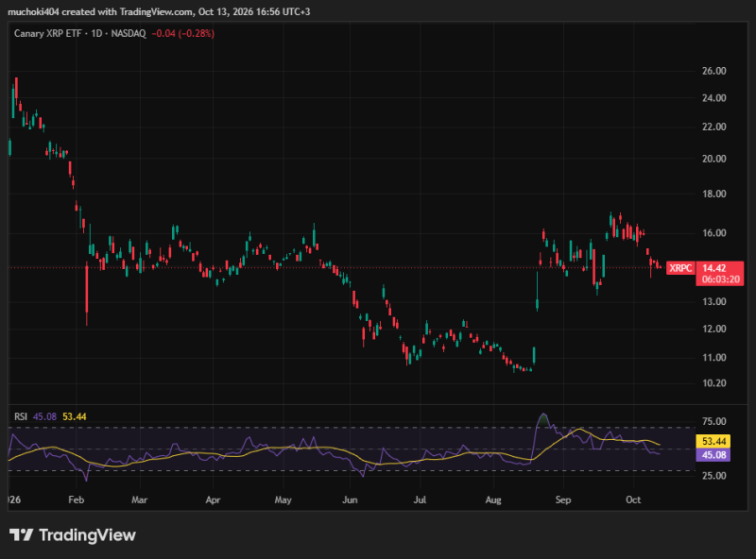Pick Aug on the date axis
The width and height of the screenshot is (756, 559).
point(493,500)
